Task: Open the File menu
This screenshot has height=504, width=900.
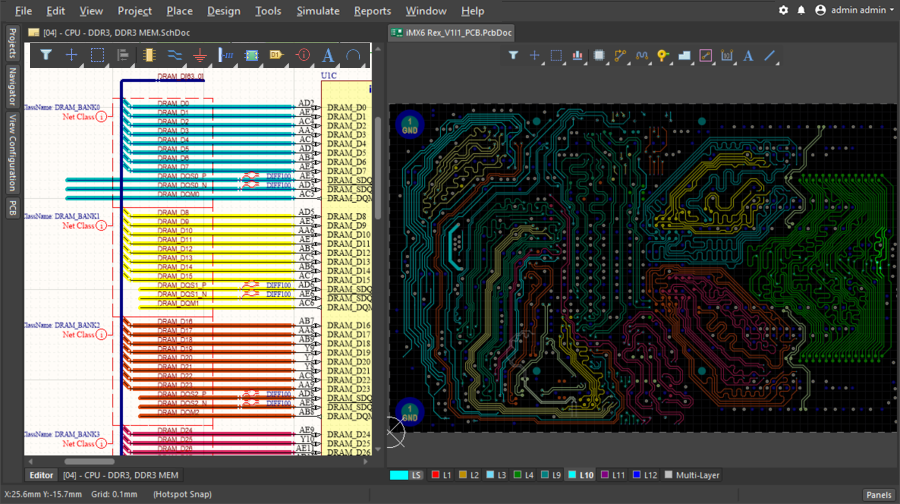Action: click(23, 11)
